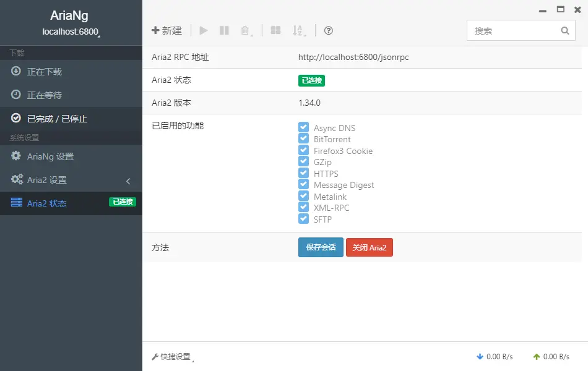Click the version value 1.34.0
The height and width of the screenshot is (371, 588).
point(309,103)
